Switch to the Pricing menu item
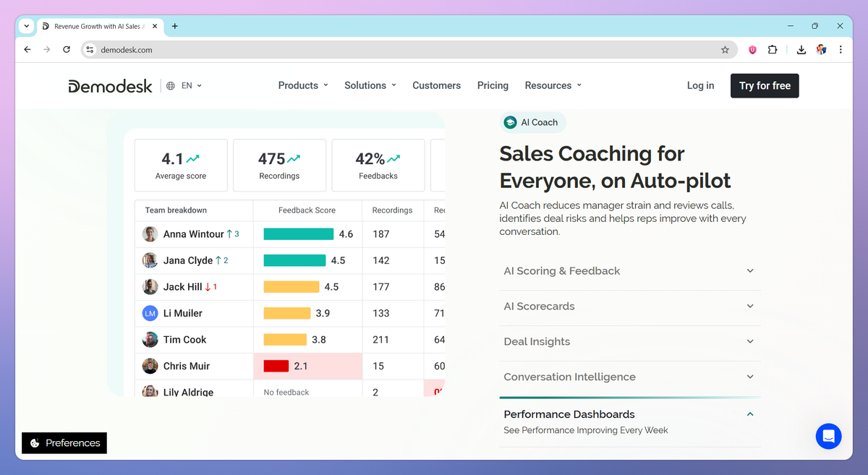 click(493, 85)
